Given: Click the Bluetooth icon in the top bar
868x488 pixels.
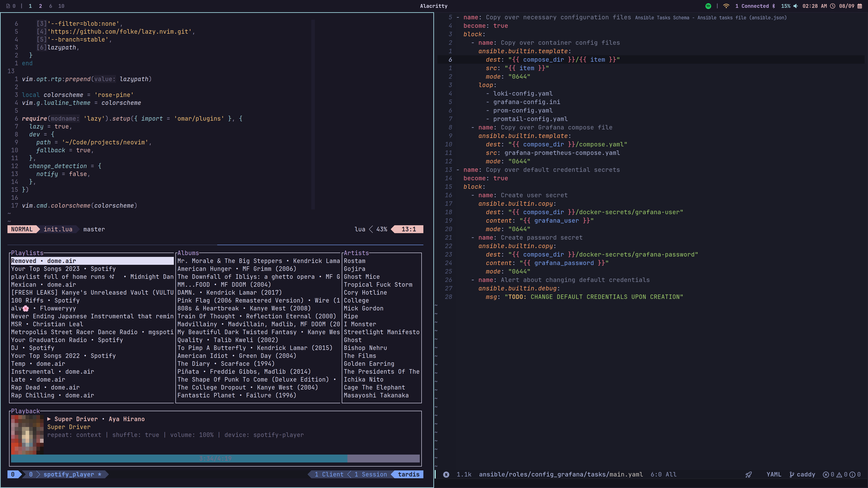Looking at the screenshot, I should coord(774,6).
